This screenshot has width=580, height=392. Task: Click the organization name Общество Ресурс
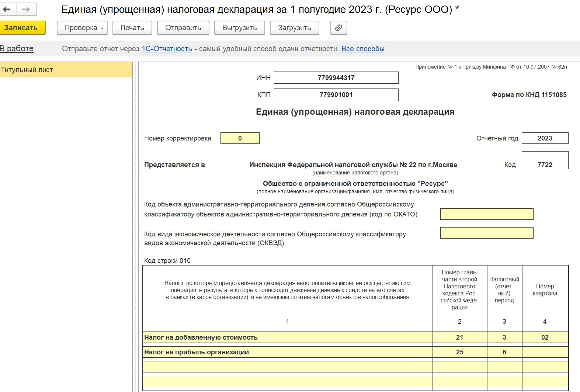(355, 183)
